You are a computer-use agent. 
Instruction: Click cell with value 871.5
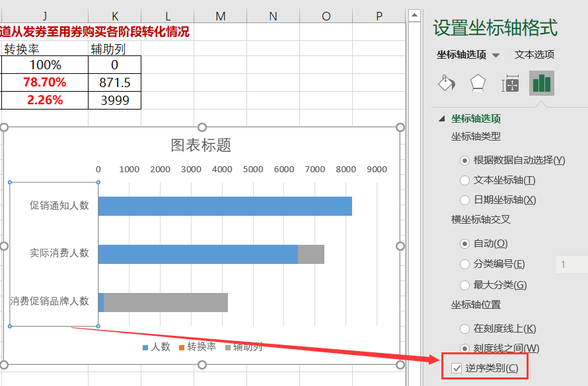pyautogui.click(x=115, y=82)
